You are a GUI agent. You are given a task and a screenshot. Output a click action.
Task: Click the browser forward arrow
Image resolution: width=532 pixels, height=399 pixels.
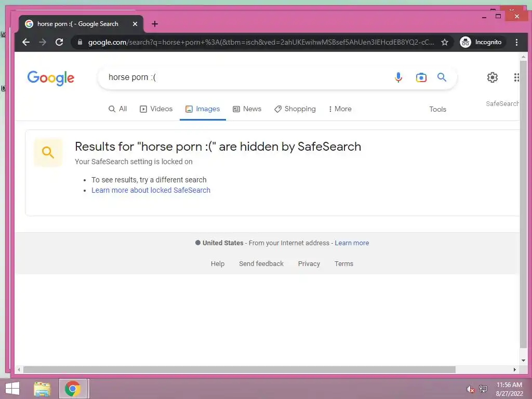pyautogui.click(x=43, y=42)
